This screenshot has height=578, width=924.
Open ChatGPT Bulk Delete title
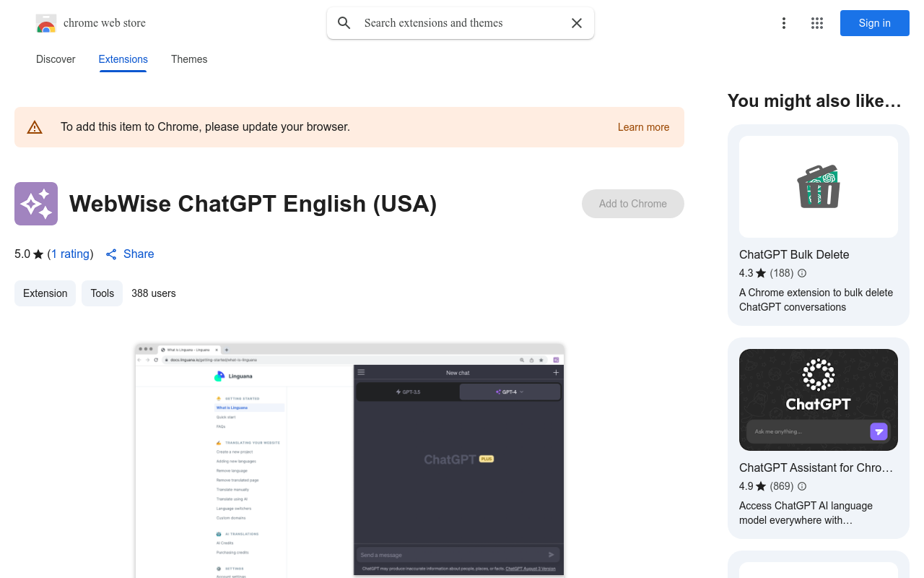point(794,254)
